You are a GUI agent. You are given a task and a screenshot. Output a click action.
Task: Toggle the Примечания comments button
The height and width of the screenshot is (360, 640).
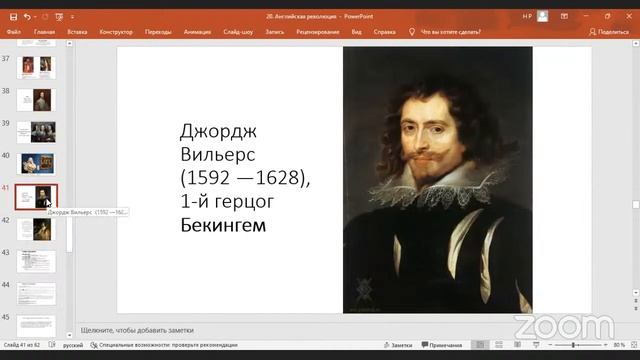442,345
